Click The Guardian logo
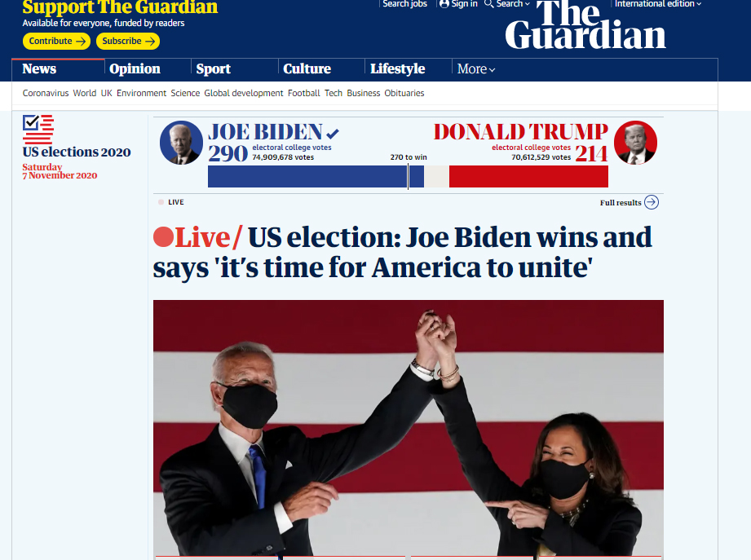Image resolution: width=751 pixels, height=560 pixels. 585,25
